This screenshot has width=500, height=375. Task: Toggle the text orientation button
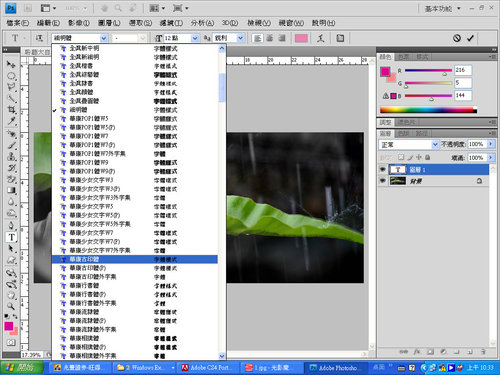pos(39,38)
